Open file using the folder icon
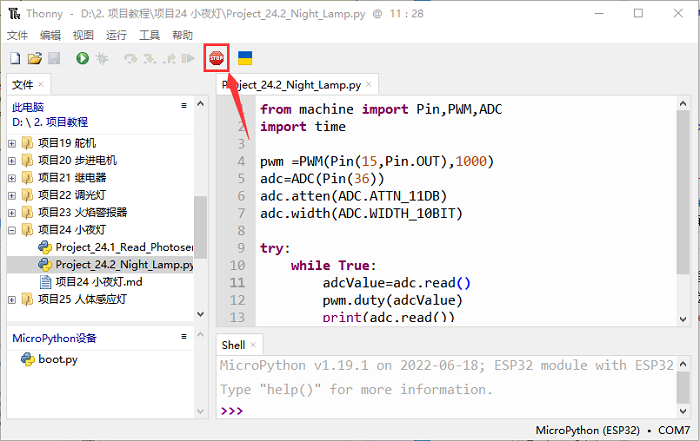Viewport: 700px width, 441px height. point(34,59)
